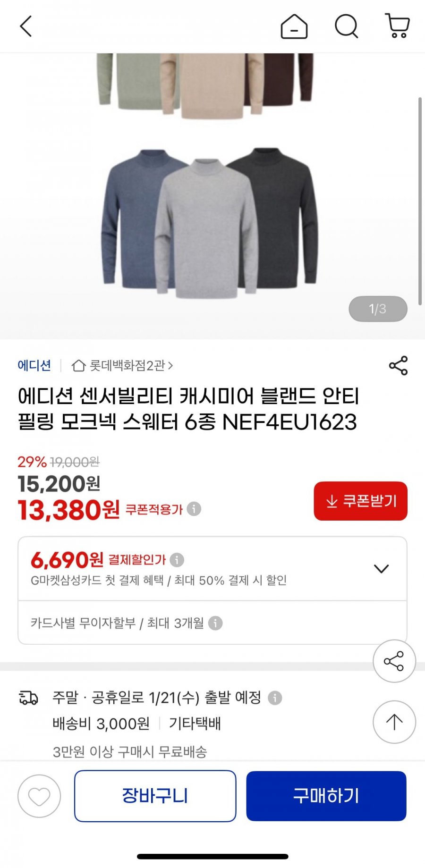The height and width of the screenshot is (868, 425).
Task: Tap the 1/3 image counter badge
Action: [378, 309]
